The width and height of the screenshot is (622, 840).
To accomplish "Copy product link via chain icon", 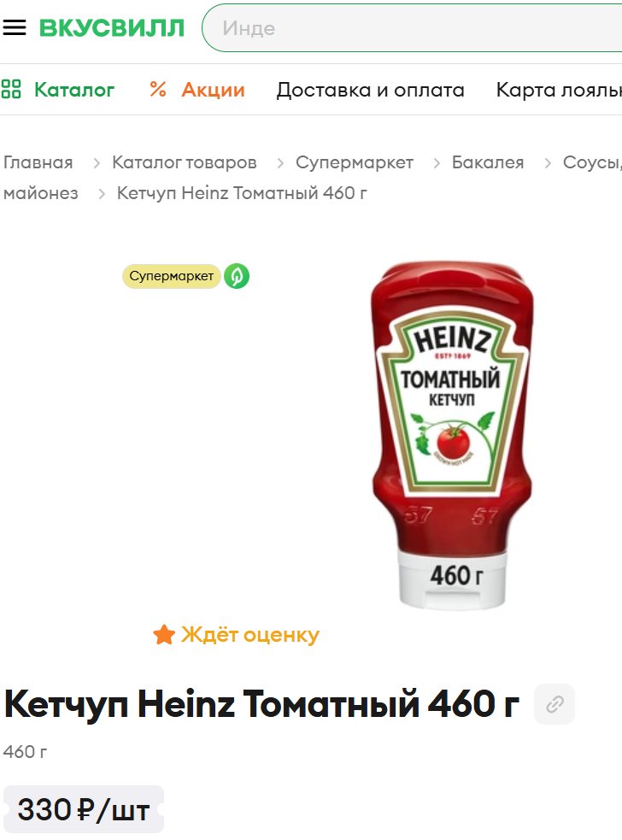I will click(x=555, y=704).
